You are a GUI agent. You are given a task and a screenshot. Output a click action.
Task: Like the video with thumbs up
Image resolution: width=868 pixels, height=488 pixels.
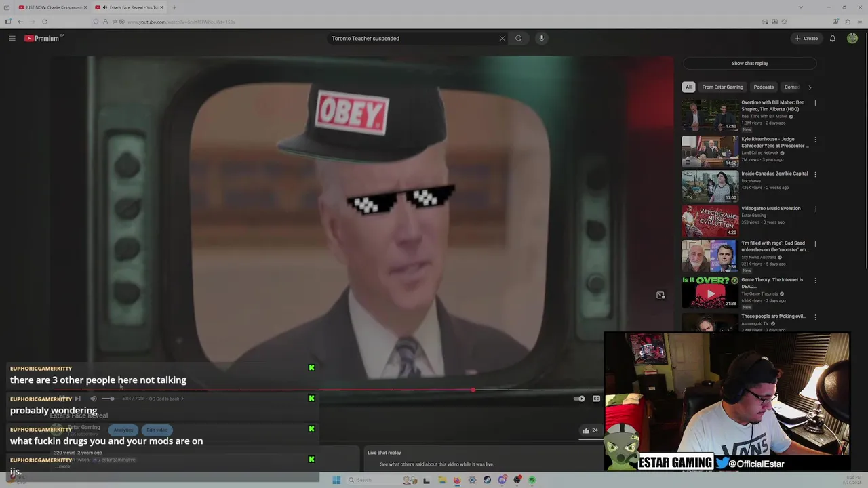(586, 430)
